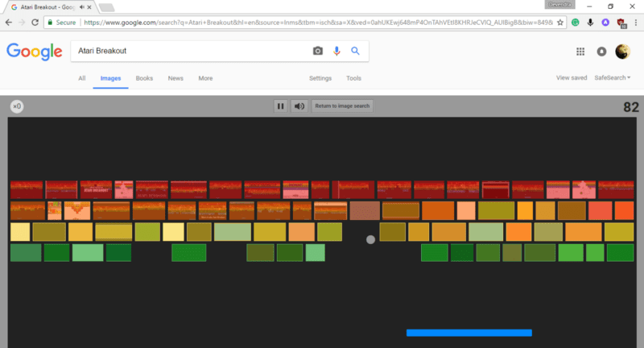Click the Secure padlock indicator

(62, 23)
